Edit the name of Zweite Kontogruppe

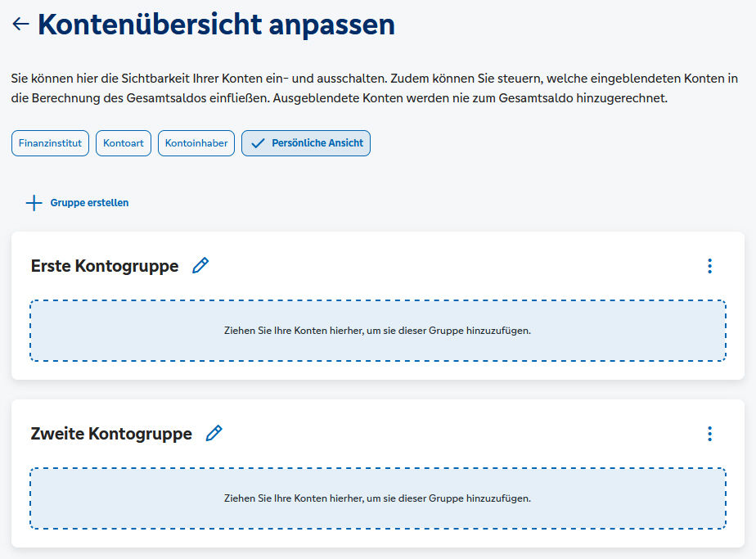[214, 433]
